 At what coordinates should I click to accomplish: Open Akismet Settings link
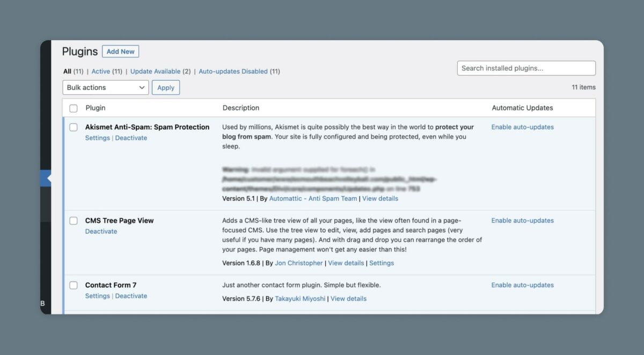tap(97, 138)
